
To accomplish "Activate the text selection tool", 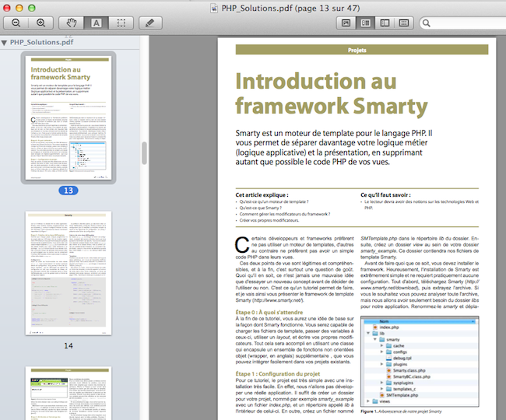I will 97,23.
